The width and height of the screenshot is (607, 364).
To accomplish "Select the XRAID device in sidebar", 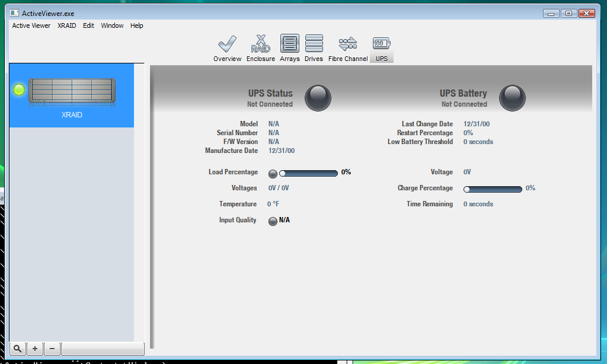I will point(72,96).
